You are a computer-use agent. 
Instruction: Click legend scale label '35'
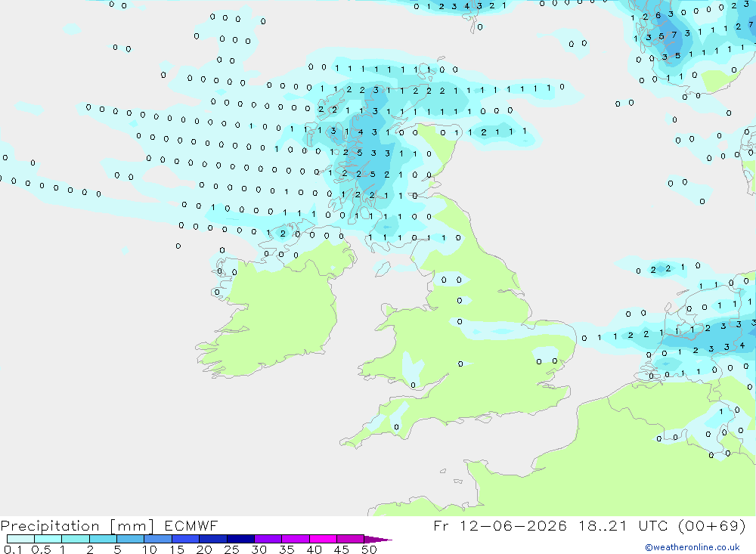point(287,549)
